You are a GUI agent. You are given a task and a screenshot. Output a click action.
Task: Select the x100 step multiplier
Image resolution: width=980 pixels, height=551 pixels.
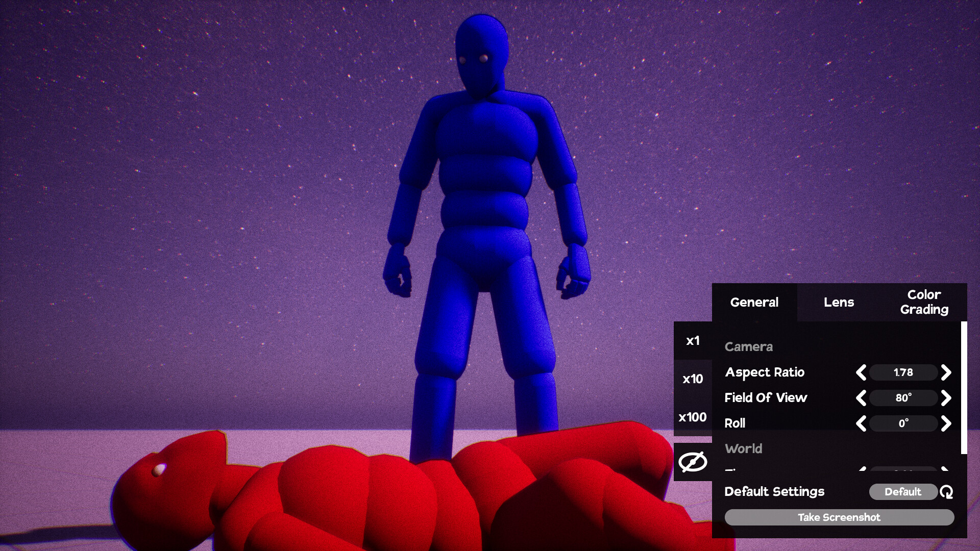(693, 417)
